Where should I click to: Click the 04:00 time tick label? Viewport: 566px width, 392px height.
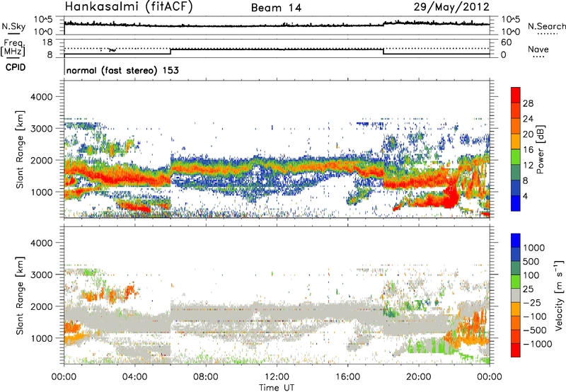point(134,377)
